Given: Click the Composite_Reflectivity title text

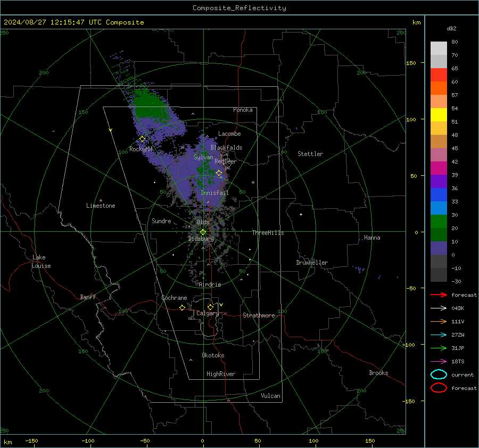Looking at the screenshot, I should coord(240,8).
